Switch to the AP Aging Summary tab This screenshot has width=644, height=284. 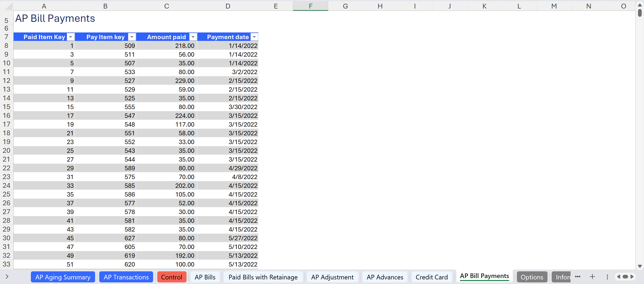63,277
